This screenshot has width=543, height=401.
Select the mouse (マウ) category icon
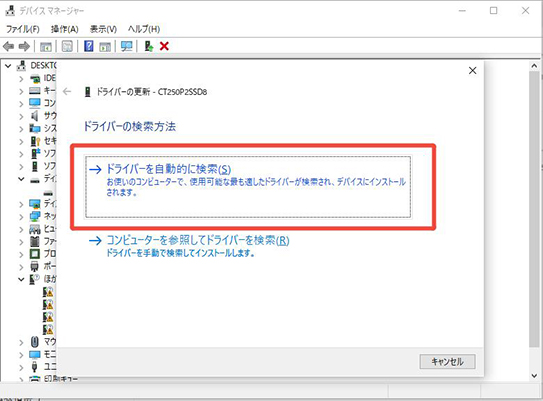pos(35,342)
